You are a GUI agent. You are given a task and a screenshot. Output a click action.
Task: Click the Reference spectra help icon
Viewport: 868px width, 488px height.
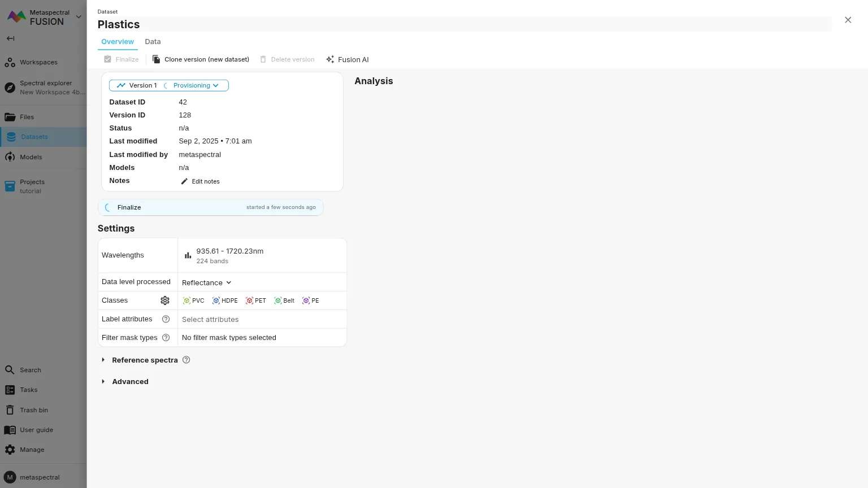186,360
